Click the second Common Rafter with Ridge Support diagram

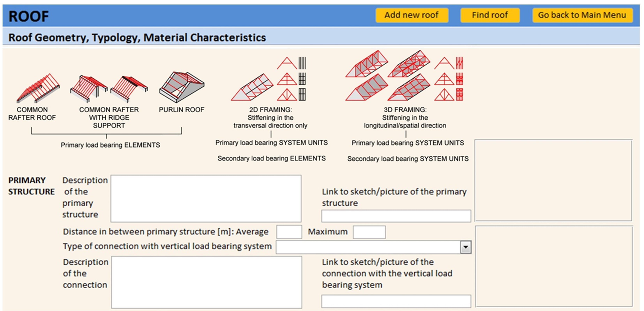point(129,89)
